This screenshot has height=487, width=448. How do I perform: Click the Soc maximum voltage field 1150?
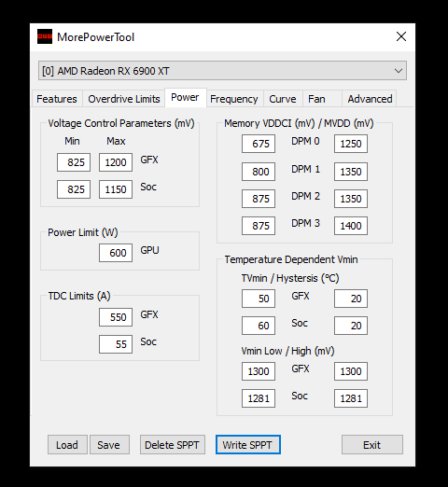116,189
